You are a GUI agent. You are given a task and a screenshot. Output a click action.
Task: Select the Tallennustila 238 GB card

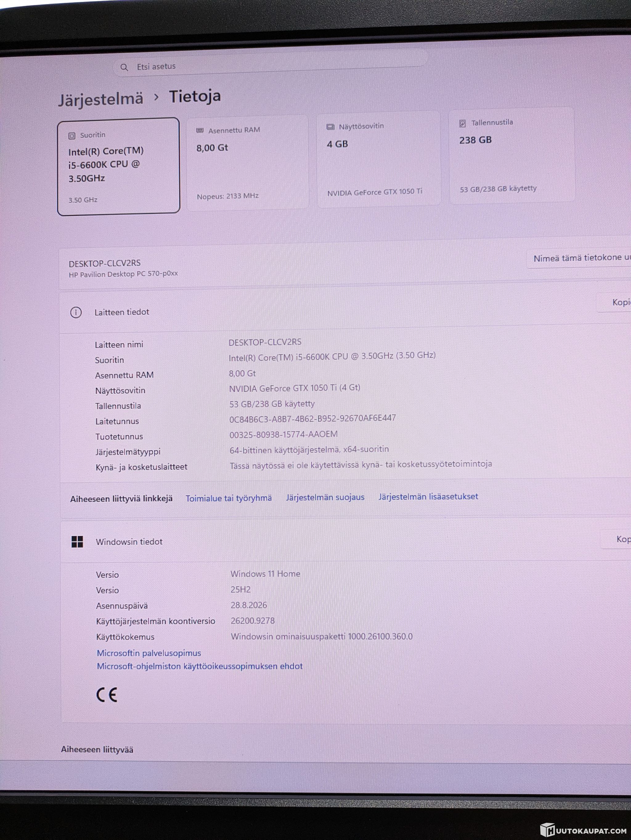click(x=512, y=155)
